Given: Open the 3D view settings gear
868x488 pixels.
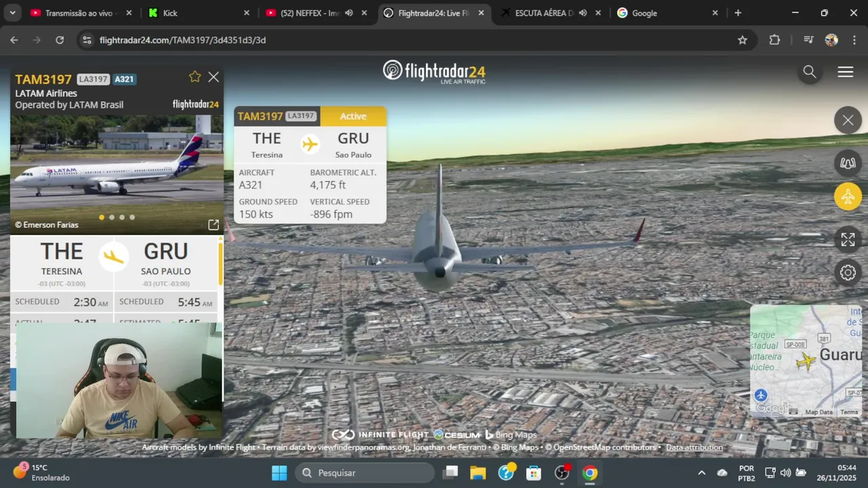Looking at the screenshot, I should coord(848,272).
